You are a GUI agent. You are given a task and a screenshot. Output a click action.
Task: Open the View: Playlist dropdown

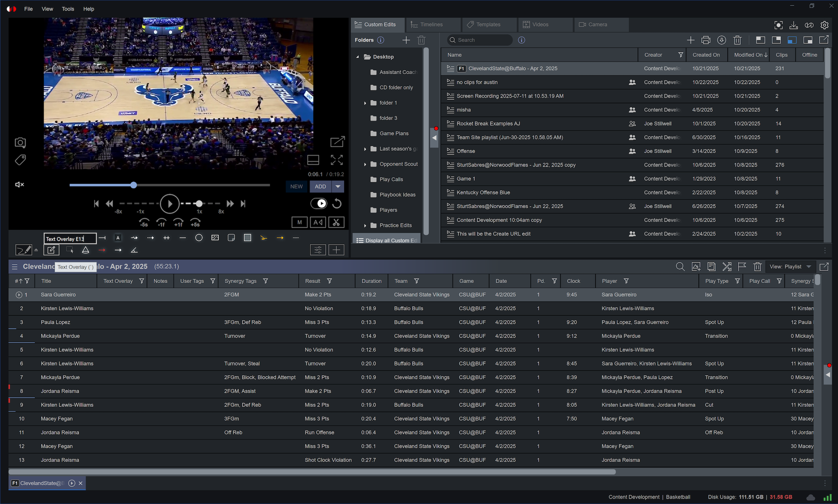(791, 267)
